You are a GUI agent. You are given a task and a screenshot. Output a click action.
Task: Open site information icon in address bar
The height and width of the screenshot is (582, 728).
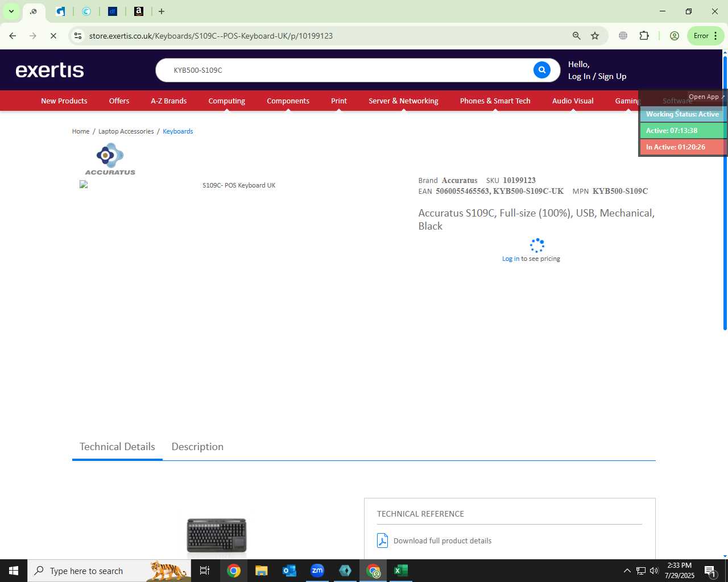coord(78,36)
